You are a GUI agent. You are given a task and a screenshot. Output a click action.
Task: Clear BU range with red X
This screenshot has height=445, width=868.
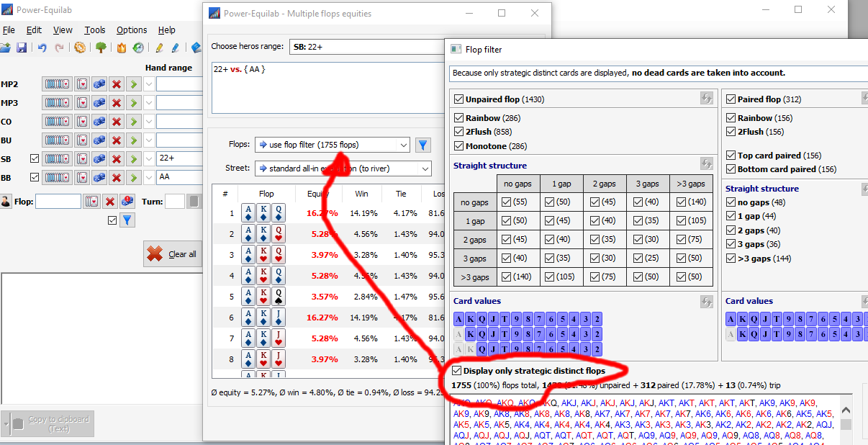click(x=117, y=140)
